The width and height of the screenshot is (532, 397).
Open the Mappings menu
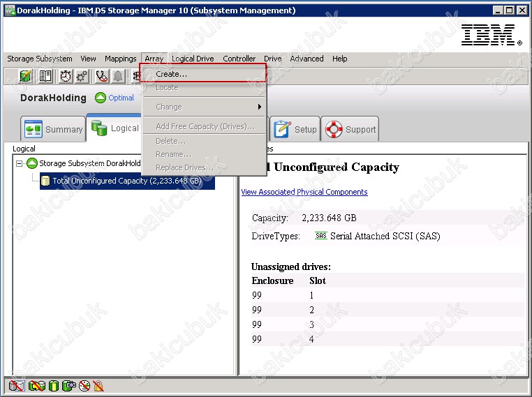coord(121,59)
